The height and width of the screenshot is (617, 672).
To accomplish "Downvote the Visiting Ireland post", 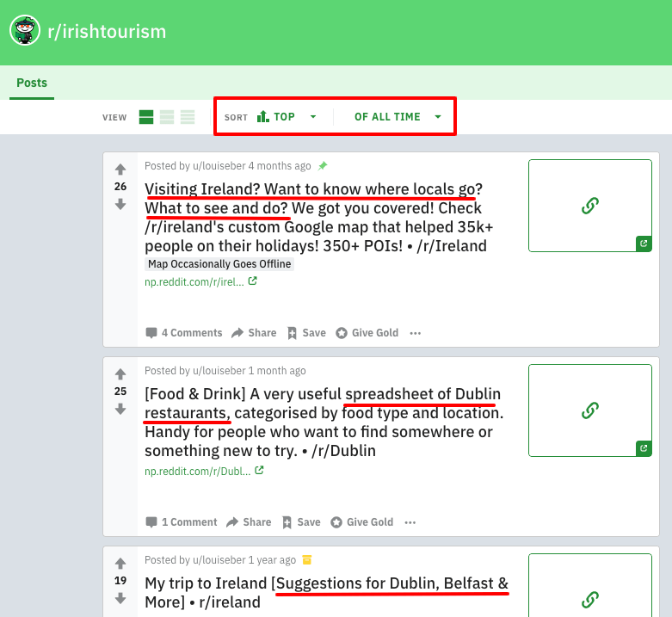I will click(x=120, y=205).
